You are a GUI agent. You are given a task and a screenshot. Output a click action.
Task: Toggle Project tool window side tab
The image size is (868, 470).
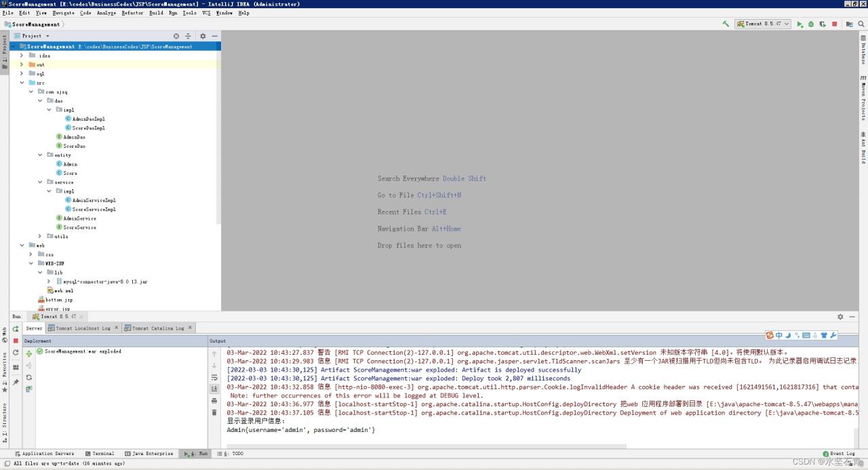tap(4, 53)
